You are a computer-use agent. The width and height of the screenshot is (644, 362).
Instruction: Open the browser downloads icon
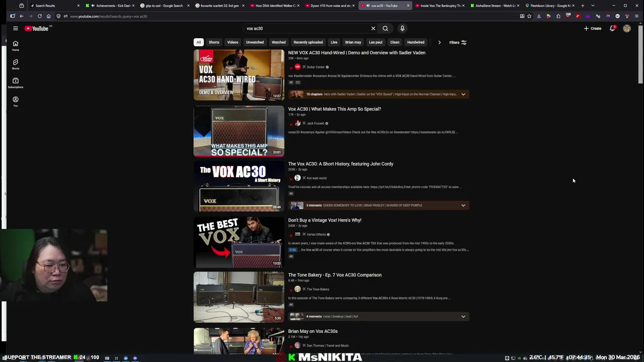tap(539, 16)
